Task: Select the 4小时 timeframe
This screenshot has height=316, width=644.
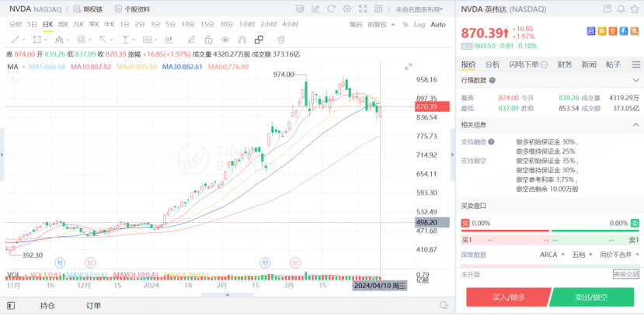Action: click(x=290, y=25)
